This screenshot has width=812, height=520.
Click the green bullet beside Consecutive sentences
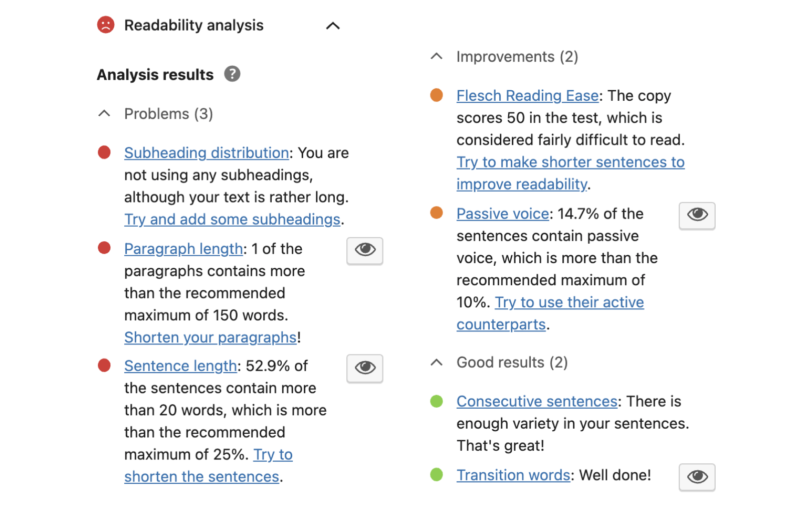pos(437,401)
